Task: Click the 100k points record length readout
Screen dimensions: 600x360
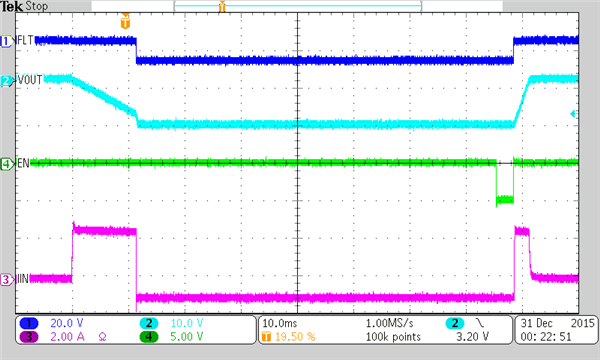Action: click(393, 337)
